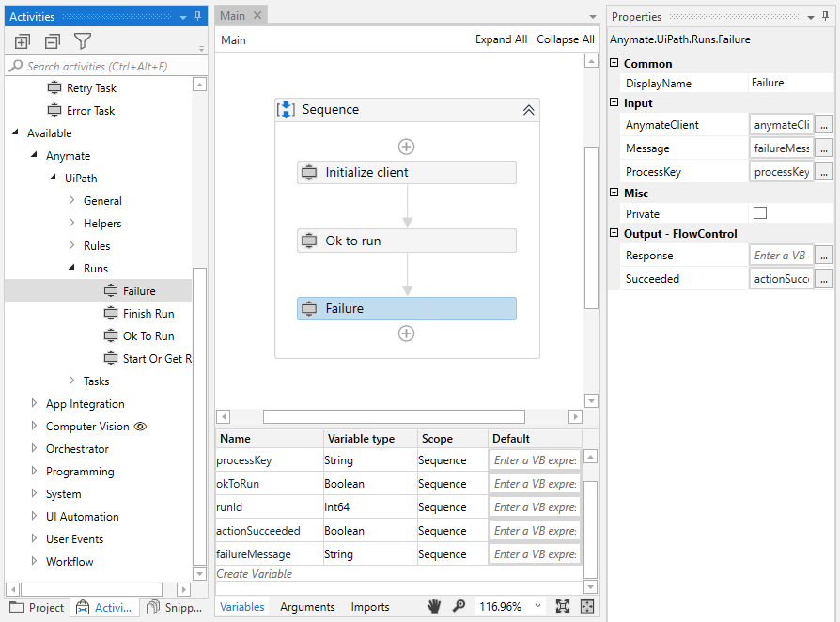Open the activities filter funnel icon

(83, 41)
